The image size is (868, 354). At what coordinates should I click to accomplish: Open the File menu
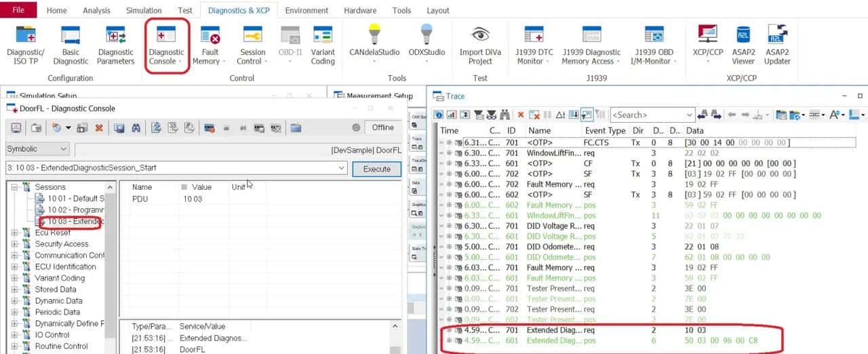point(18,10)
